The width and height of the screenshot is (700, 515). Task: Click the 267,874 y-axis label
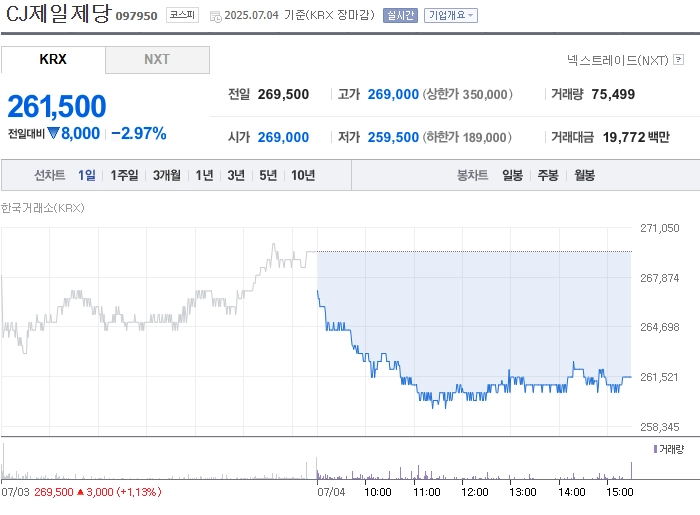point(660,278)
